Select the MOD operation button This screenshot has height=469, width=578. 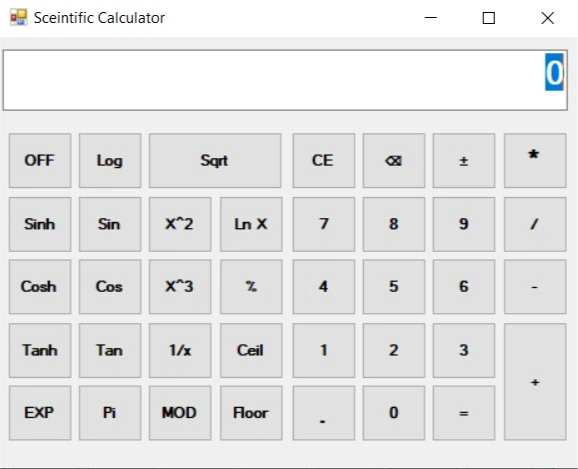click(x=180, y=413)
